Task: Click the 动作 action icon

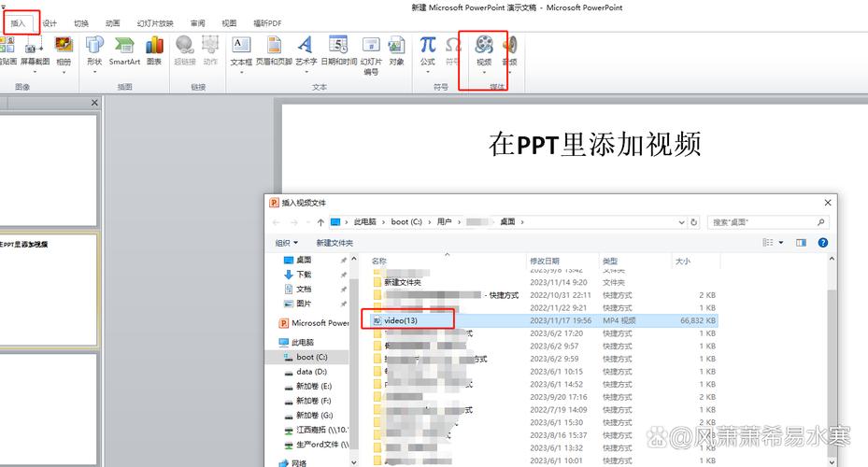Action: pos(210,50)
